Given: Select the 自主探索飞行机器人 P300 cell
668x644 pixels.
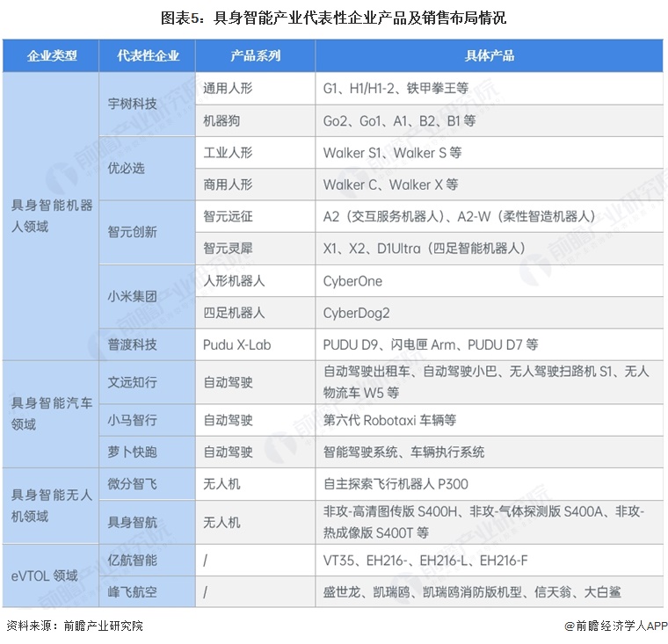Looking at the screenshot, I should pyautogui.click(x=489, y=484).
